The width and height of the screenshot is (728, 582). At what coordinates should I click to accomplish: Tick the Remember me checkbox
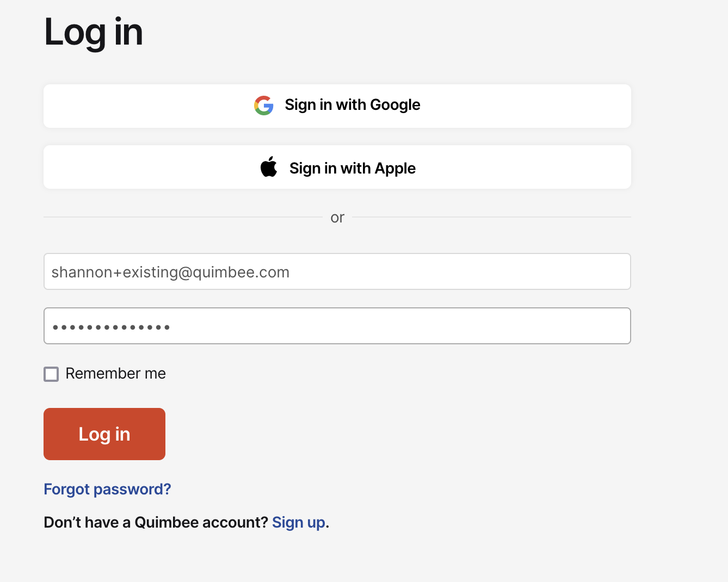[x=51, y=374]
